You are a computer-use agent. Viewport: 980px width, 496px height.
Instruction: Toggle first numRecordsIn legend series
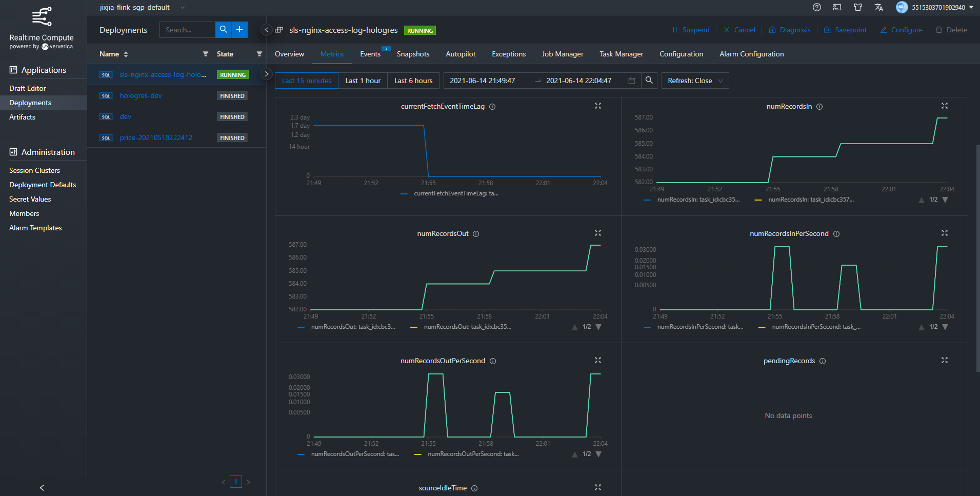pos(692,200)
